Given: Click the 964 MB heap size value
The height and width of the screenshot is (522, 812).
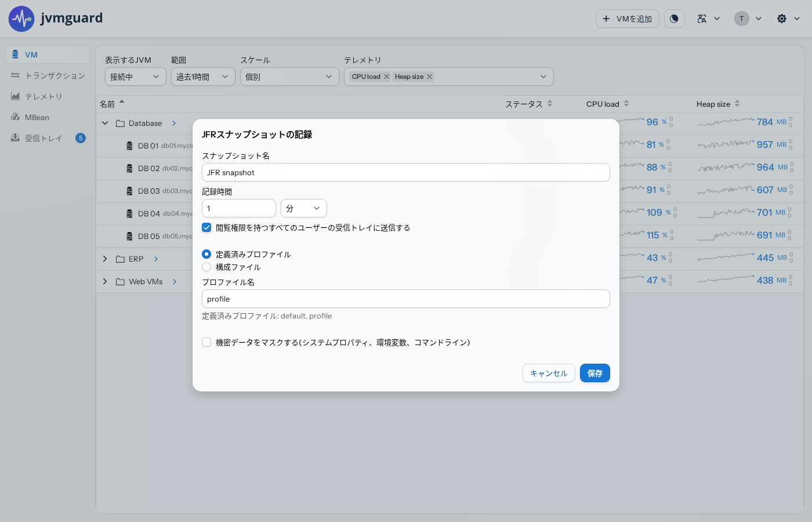Looking at the screenshot, I should pyautogui.click(x=772, y=167).
